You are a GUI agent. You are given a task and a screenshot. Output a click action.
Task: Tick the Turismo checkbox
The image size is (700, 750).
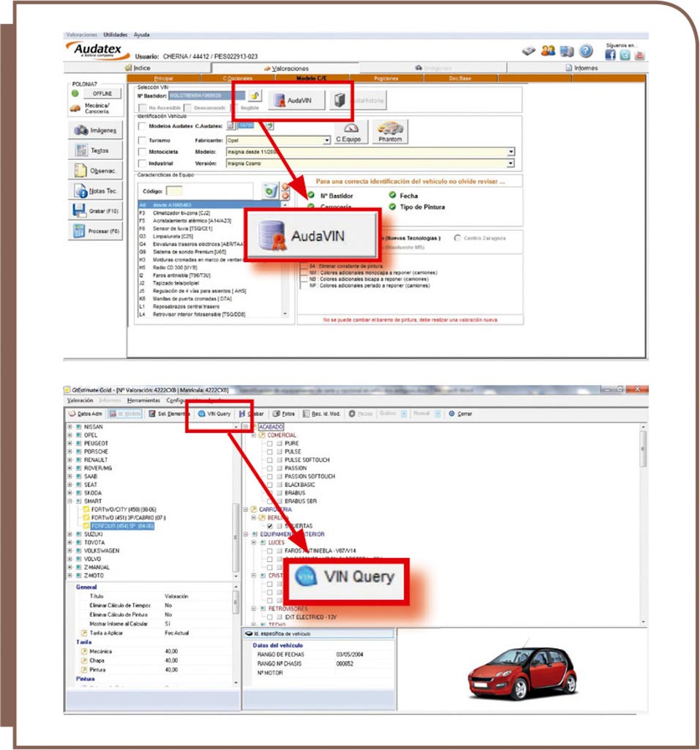(142, 140)
